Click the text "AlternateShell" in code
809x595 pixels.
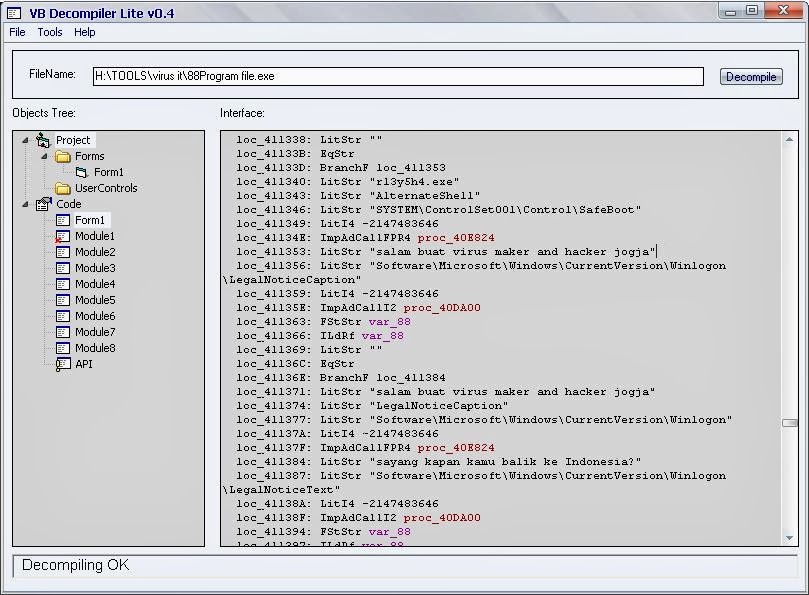click(x=425, y=196)
